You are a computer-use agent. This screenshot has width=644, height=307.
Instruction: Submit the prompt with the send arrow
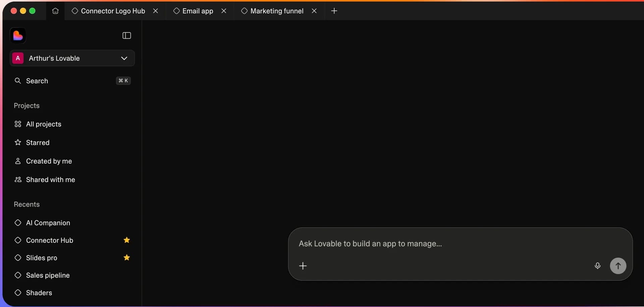tap(618, 266)
